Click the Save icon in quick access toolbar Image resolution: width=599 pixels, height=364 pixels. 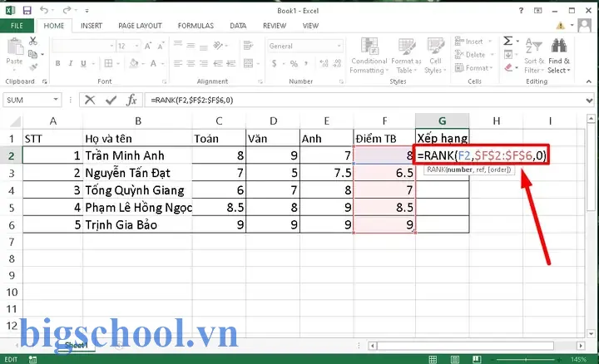coord(27,10)
